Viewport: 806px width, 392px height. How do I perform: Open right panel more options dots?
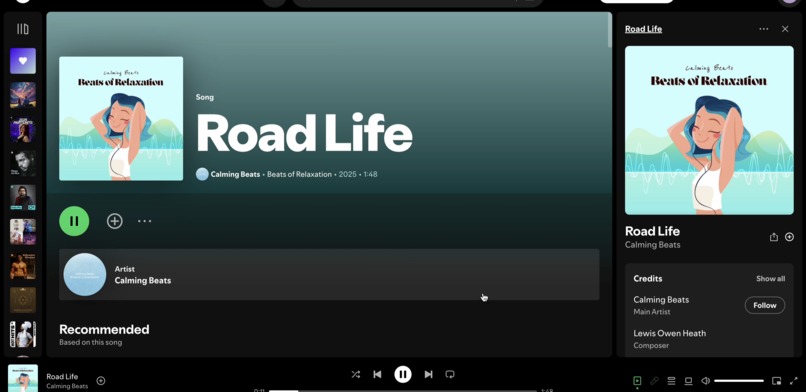click(x=764, y=29)
